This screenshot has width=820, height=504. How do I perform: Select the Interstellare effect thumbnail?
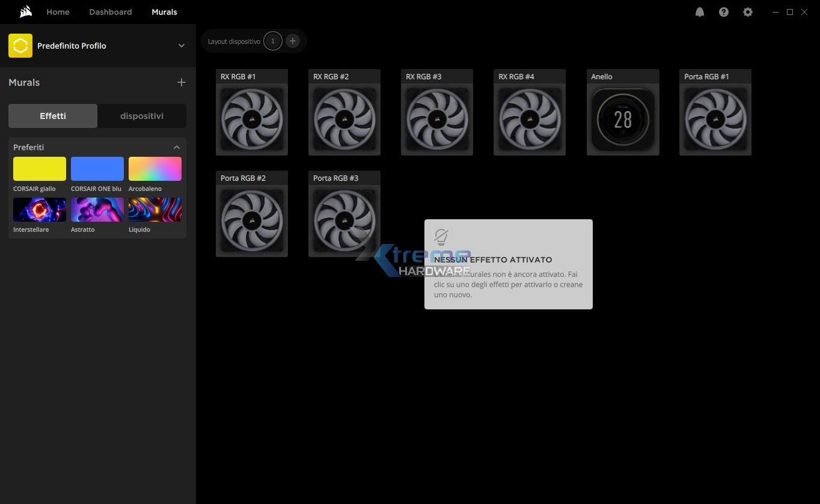click(x=40, y=210)
